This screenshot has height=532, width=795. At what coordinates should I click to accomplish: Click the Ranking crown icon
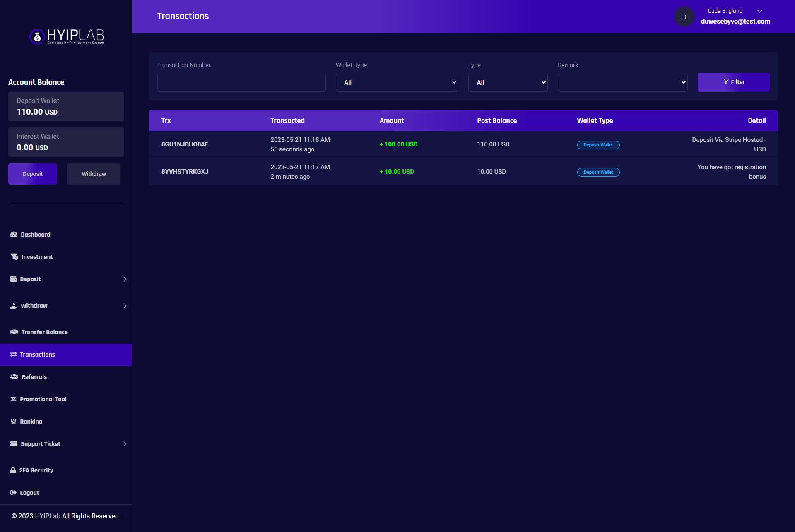(13, 422)
